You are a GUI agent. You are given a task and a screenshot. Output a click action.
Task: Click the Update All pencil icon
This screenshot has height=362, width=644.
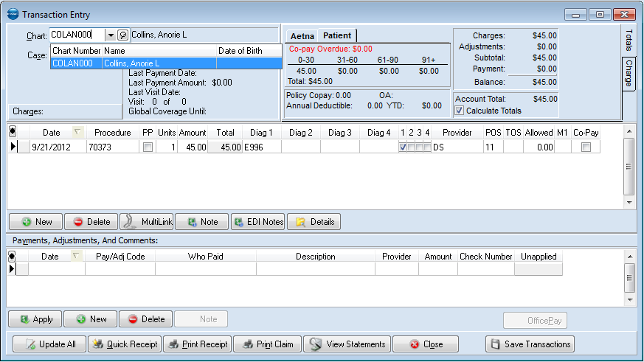[x=30, y=344]
